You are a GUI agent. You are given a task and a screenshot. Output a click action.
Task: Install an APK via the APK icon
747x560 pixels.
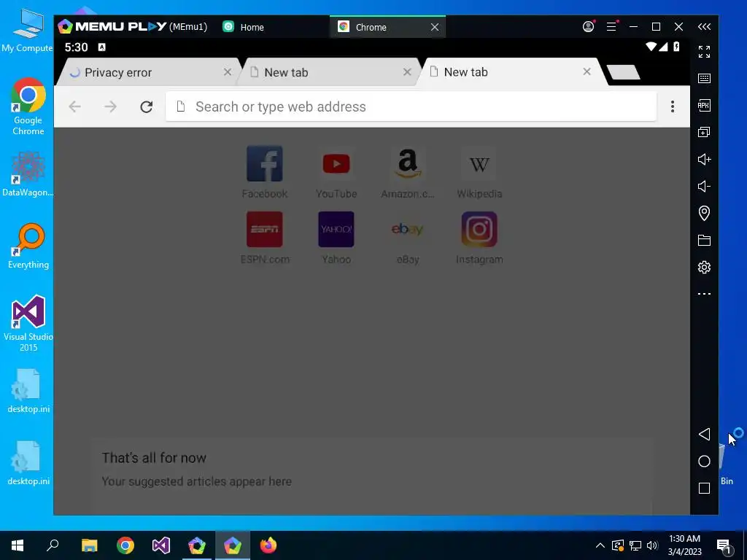click(x=704, y=105)
